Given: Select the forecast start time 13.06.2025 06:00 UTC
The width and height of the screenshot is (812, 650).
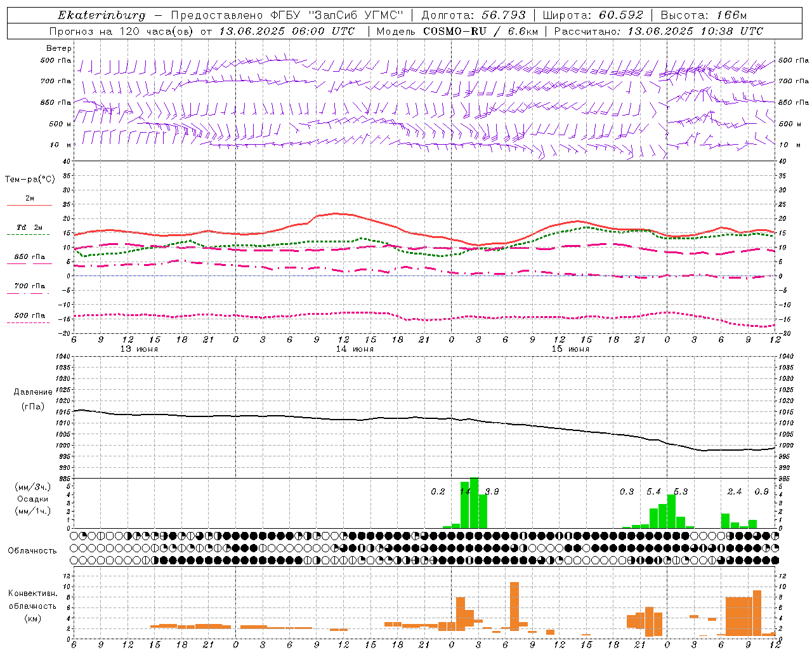Looking at the screenshot, I should [287, 31].
